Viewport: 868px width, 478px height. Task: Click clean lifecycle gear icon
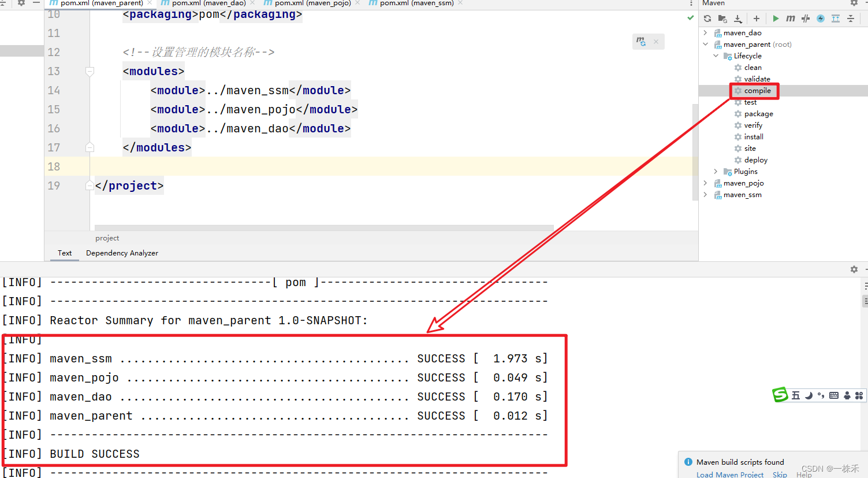[738, 68]
